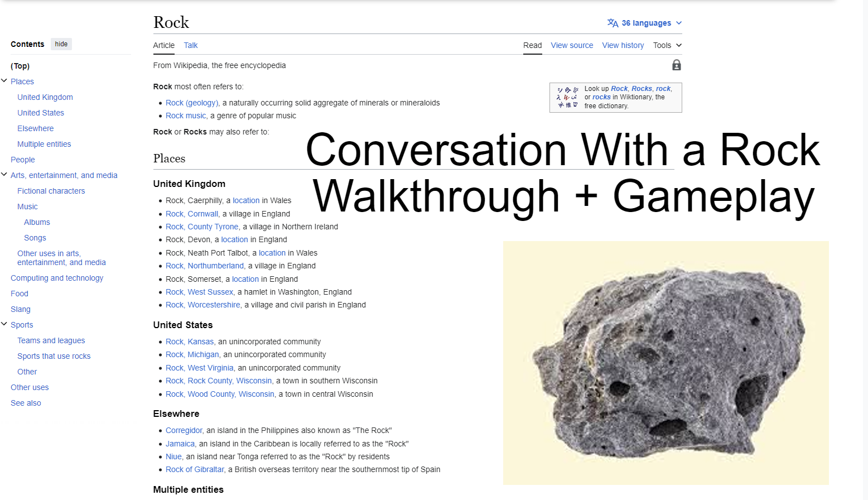Follow the Somerset location link
Image resolution: width=868 pixels, height=500 pixels.
pyautogui.click(x=245, y=279)
